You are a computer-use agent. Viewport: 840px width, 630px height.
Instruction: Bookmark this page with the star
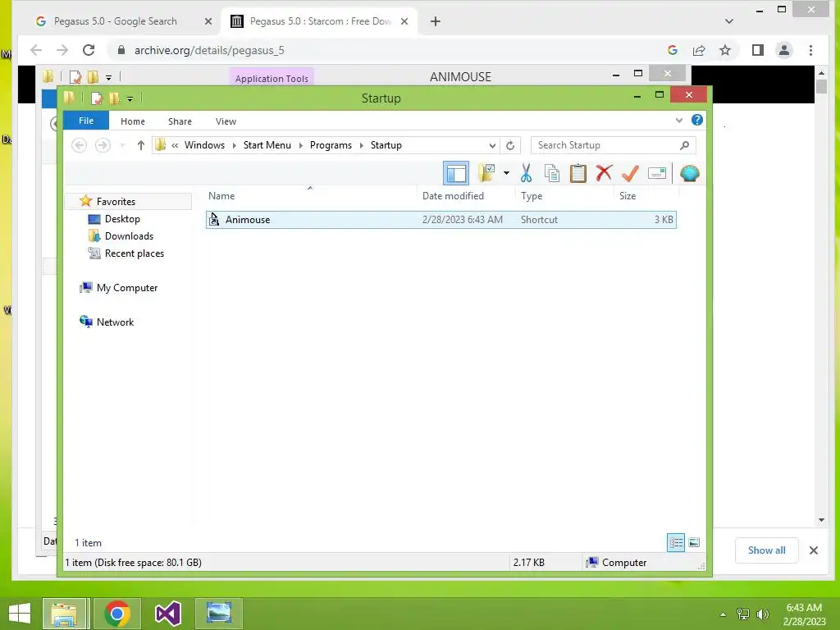click(x=725, y=50)
